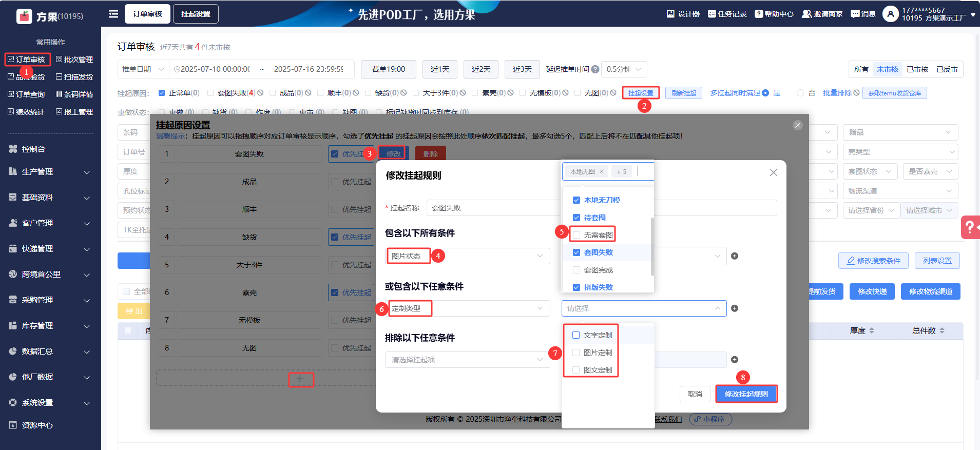Click the 快递管理 sidebar icon
The width and height of the screenshot is (980, 450).
13,248
